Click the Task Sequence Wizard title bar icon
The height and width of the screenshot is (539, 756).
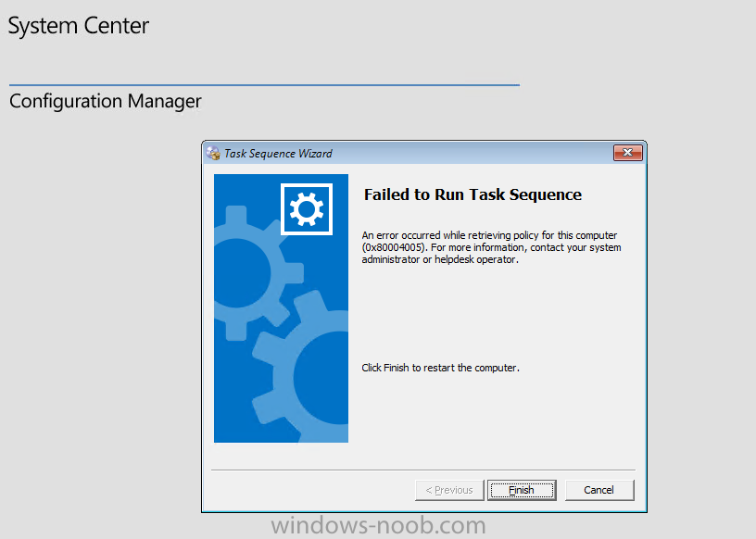coord(213,153)
